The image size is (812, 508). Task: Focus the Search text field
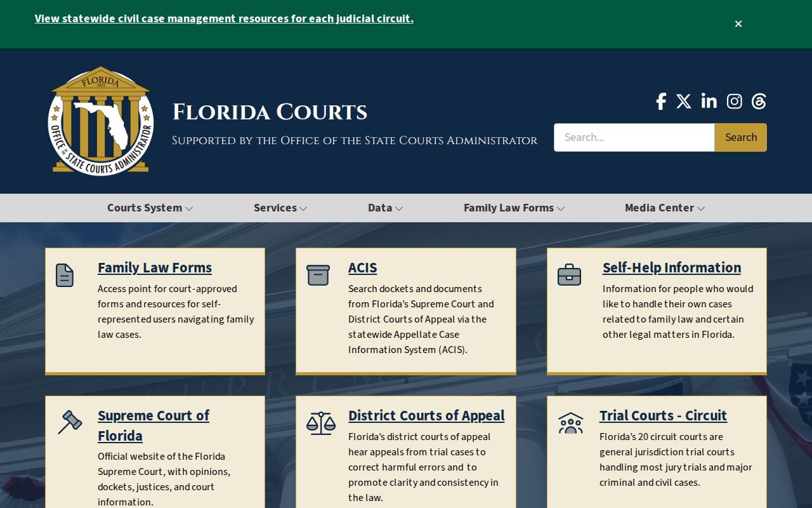coord(634,137)
